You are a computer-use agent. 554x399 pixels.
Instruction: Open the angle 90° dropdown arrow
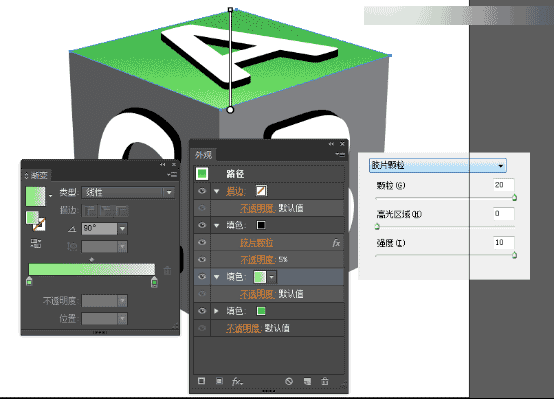click(x=122, y=229)
